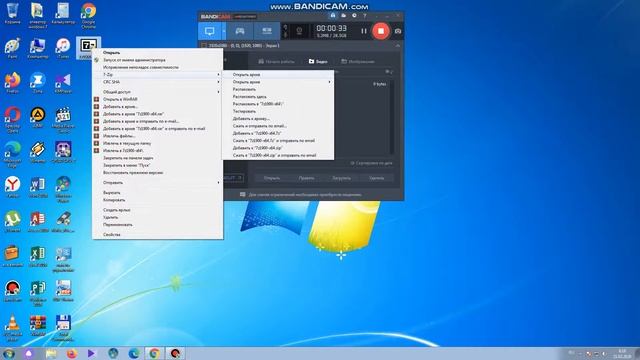Choose Переименовать entry
Image resolution: width=640 pixels, height=360 pixels.
[158, 224]
